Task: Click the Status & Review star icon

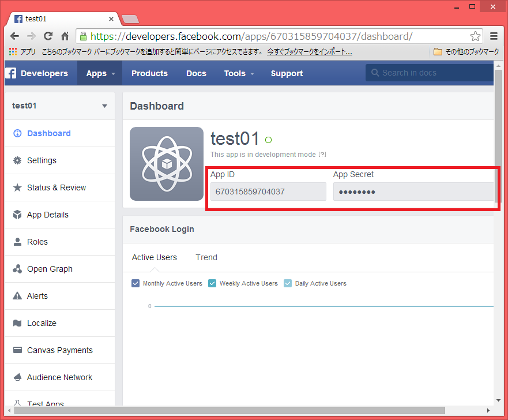Action: click(17, 187)
